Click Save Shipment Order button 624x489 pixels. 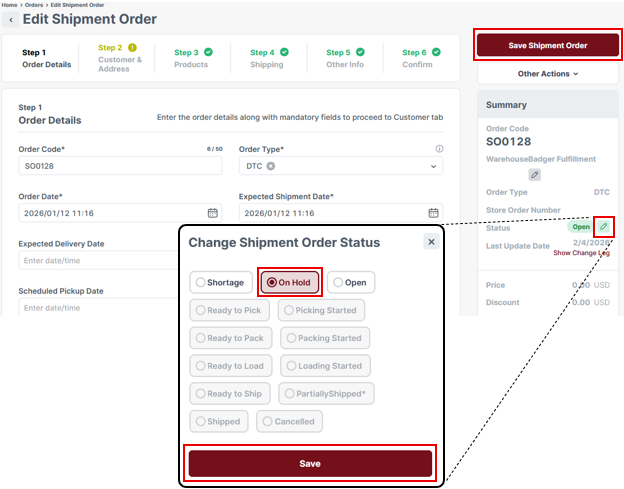tap(548, 45)
